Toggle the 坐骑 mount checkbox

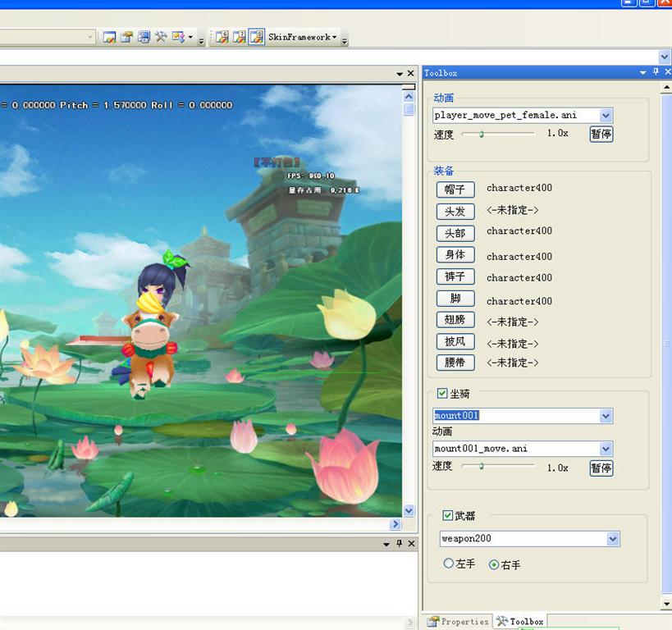pos(442,394)
